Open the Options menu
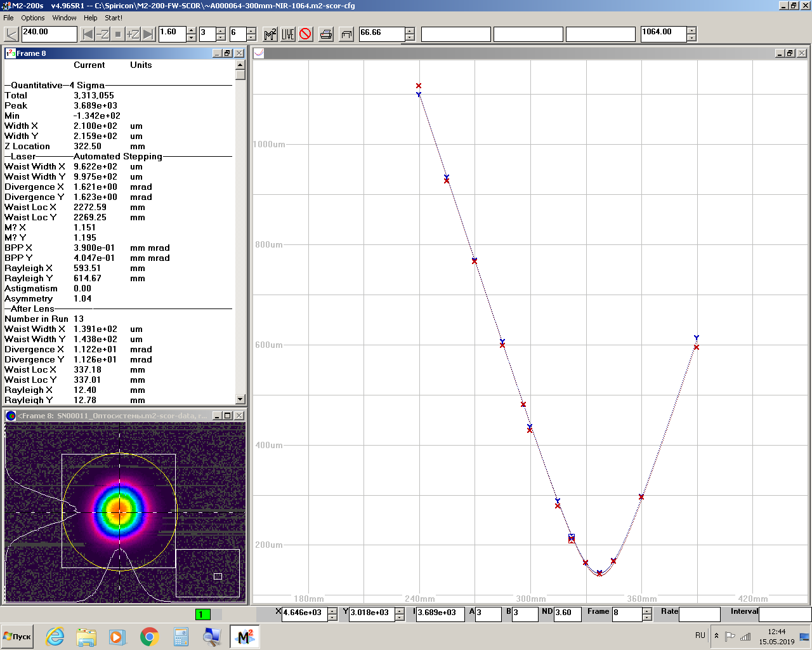The width and height of the screenshot is (812, 650). (x=33, y=18)
